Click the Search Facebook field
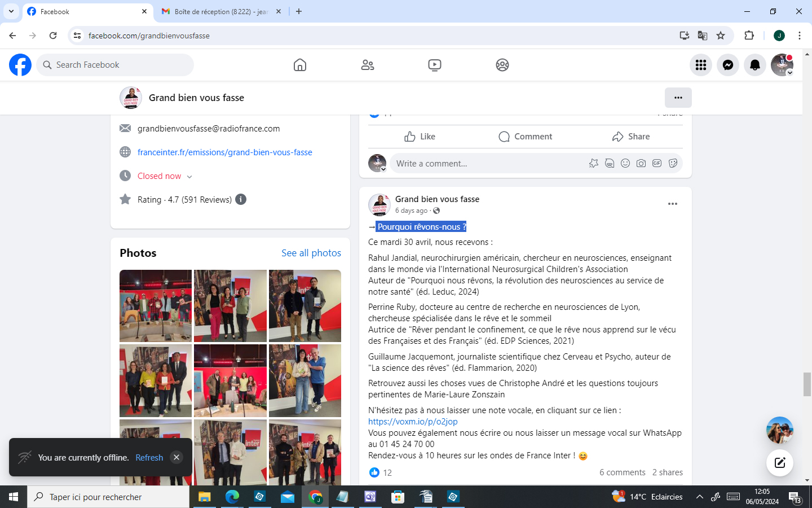 (115, 65)
